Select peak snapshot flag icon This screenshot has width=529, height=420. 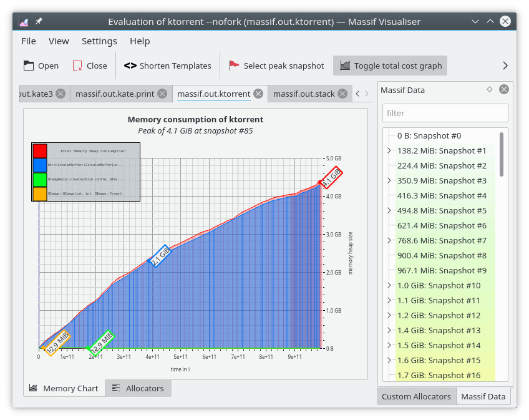click(234, 66)
